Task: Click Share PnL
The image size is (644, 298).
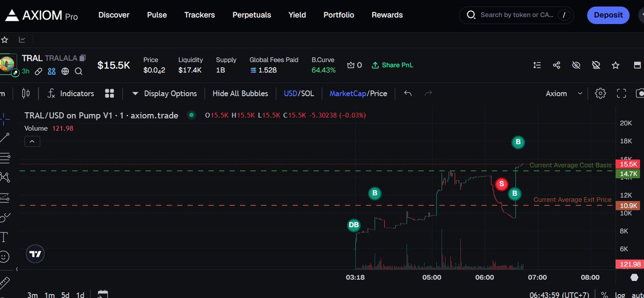Action: [x=392, y=65]
